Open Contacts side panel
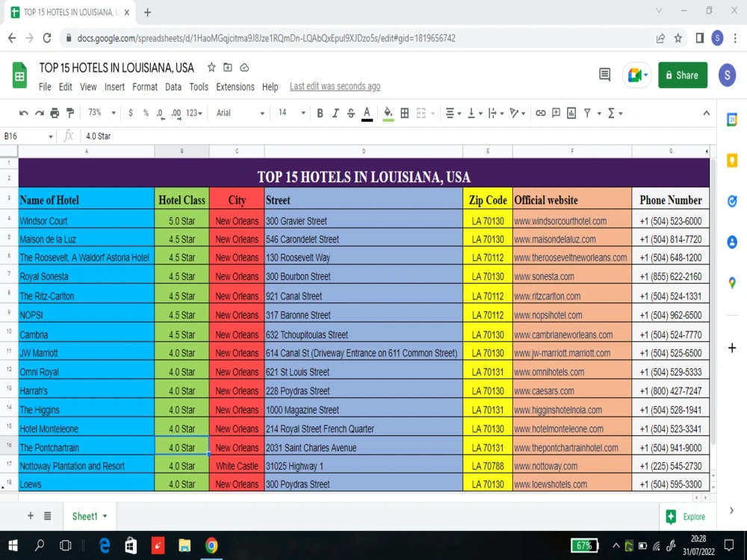Image resolution: width=747 pixels, height=560 pixels. pos(732,242)
